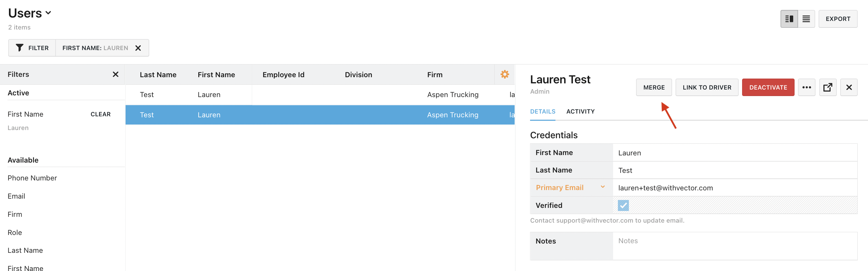The image size is (868, 271).
Task: Click the funnel Filter button
Action: click(x=32, y=48)
